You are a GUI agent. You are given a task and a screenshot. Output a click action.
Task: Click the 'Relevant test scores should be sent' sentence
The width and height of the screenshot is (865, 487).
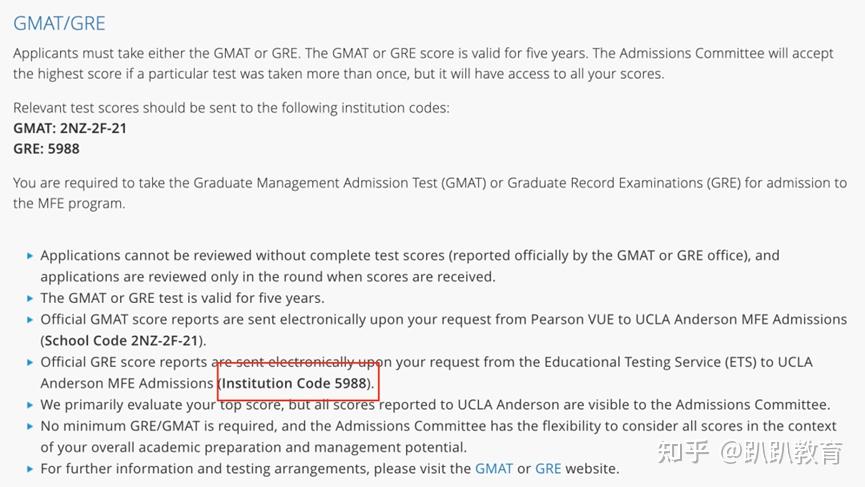[x=231, y=107]
